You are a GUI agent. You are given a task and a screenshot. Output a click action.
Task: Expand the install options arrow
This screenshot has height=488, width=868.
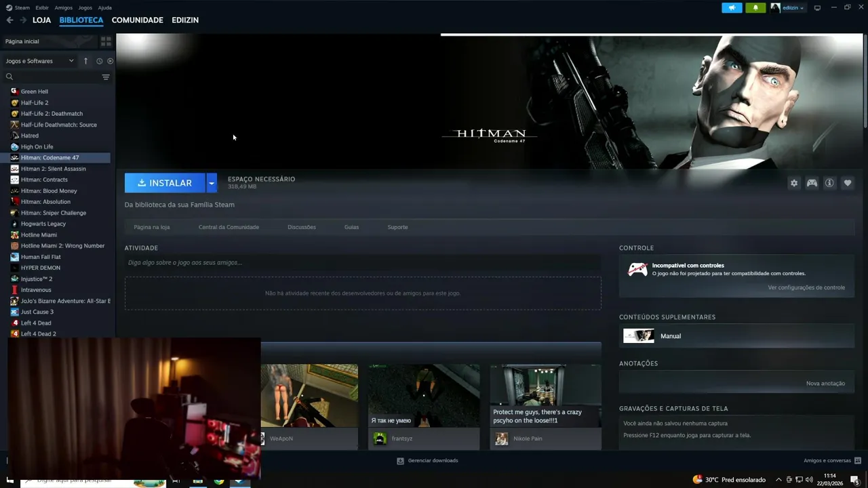point(212,183)
